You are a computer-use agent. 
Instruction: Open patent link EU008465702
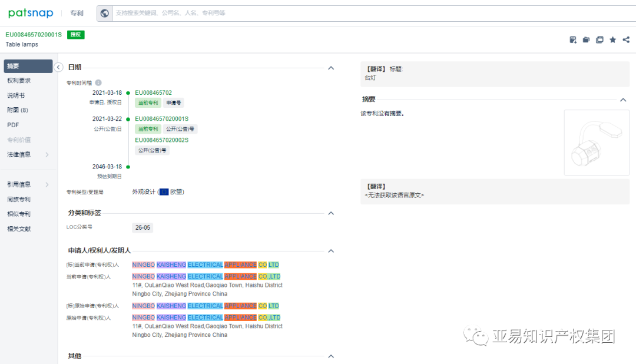(153, 93)
